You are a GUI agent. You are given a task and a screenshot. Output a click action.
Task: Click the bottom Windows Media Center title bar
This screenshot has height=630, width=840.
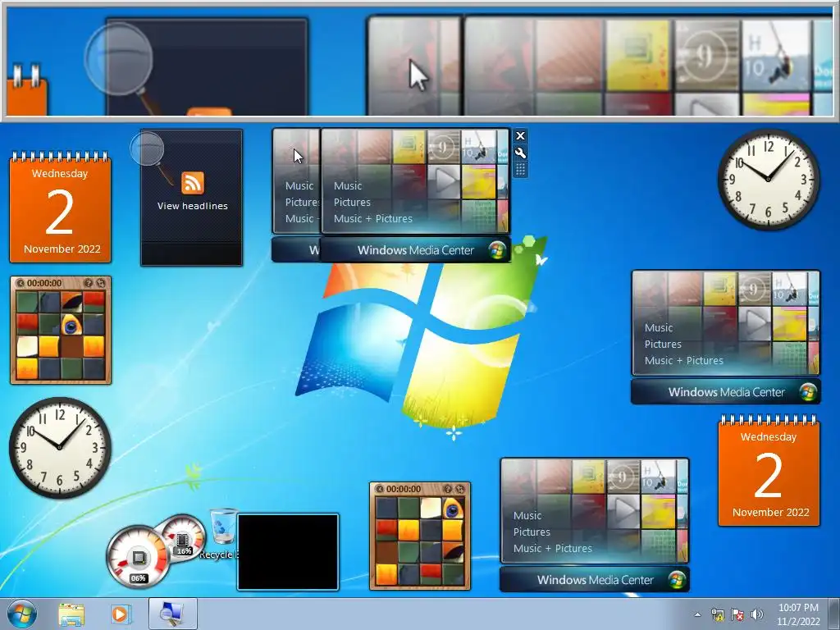tap(595, 580)
